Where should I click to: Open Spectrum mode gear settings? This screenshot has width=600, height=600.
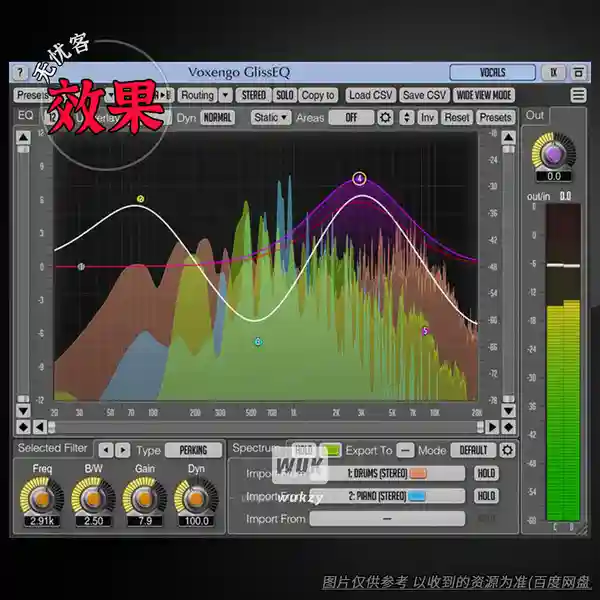[x=507, y=450]
